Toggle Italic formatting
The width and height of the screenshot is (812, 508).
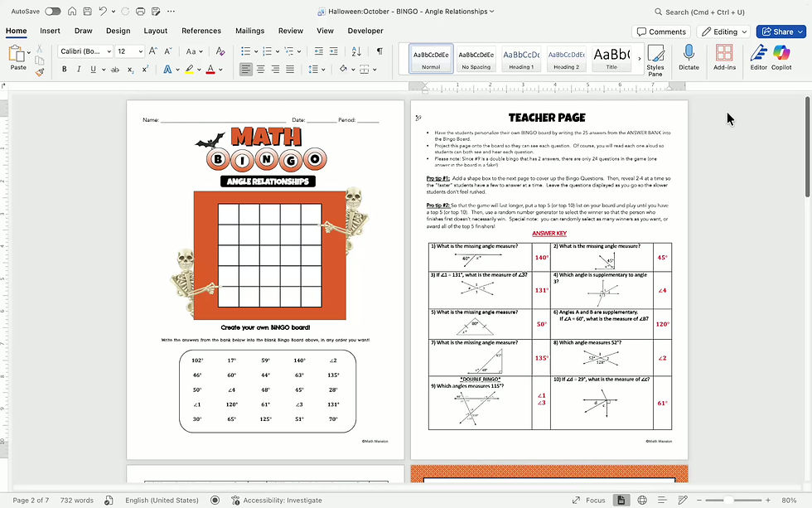(79, 69)
